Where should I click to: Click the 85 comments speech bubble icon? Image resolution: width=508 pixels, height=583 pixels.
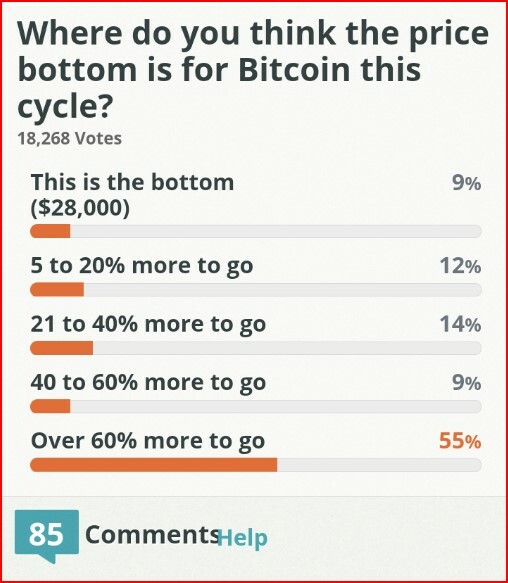[47, 535]
